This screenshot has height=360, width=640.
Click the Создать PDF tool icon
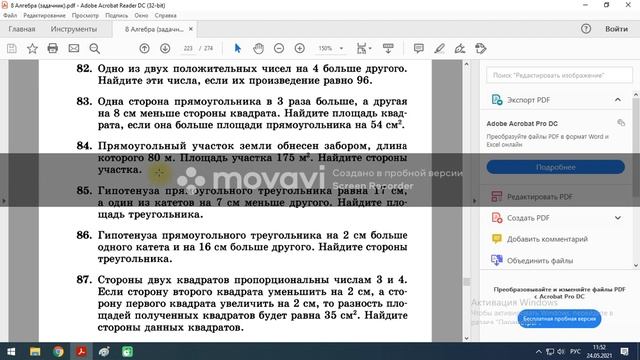coord(497,218)
